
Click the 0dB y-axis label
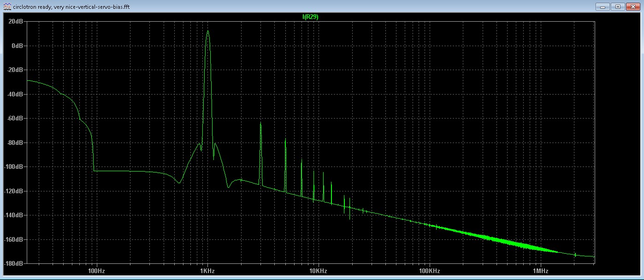point(18,46)
